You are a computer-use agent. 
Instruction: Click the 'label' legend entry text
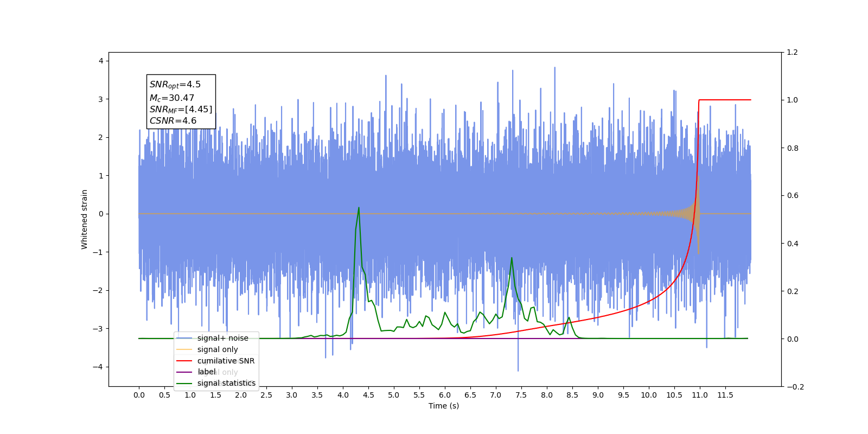point(207,372)
